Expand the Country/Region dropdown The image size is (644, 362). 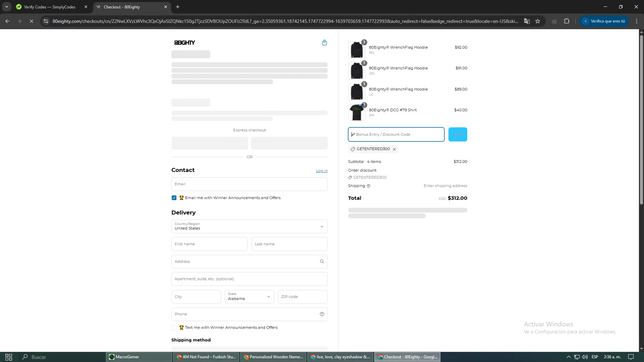tap(249, 226)
